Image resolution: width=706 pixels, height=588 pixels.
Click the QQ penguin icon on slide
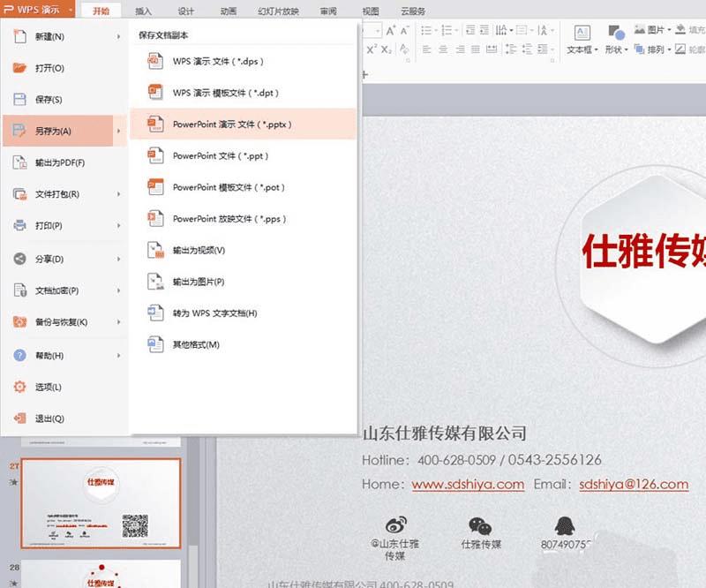click(x=565, y=525)
